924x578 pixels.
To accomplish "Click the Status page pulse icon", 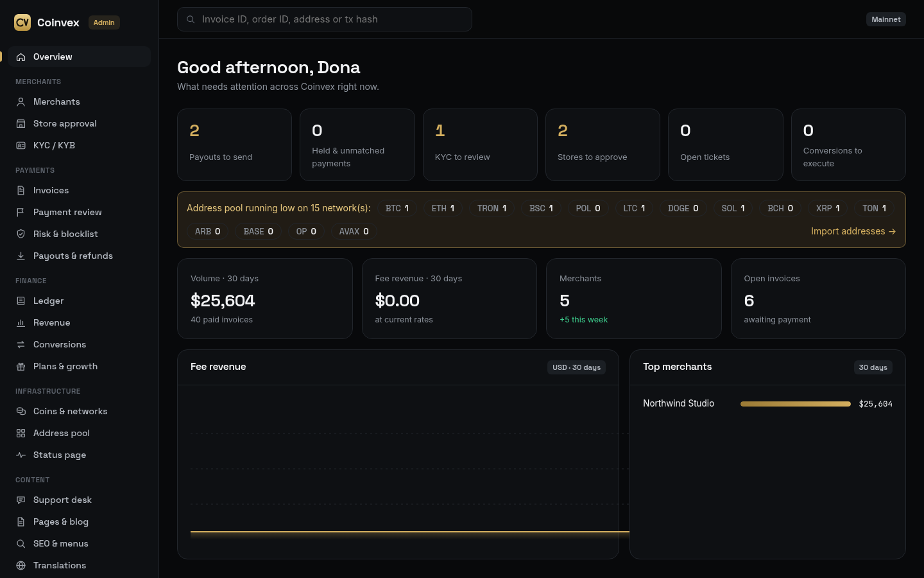I will tap(21, 455).
